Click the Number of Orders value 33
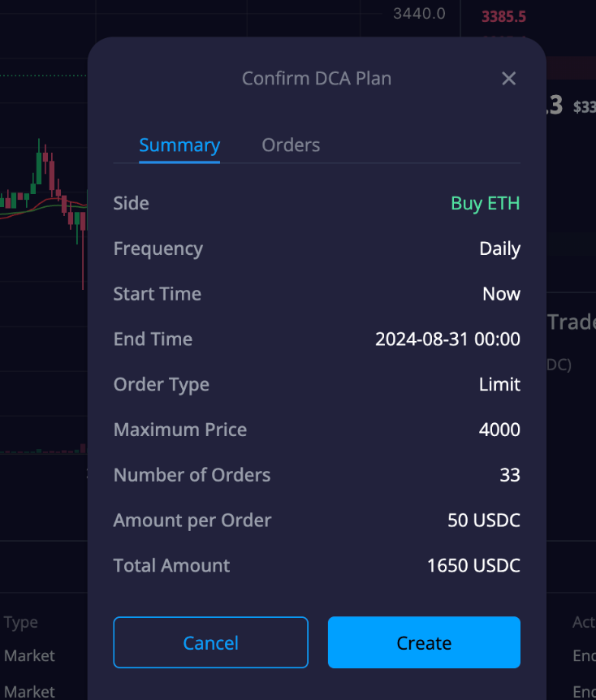This screenshot has height=700, width=596. point(510,475)
